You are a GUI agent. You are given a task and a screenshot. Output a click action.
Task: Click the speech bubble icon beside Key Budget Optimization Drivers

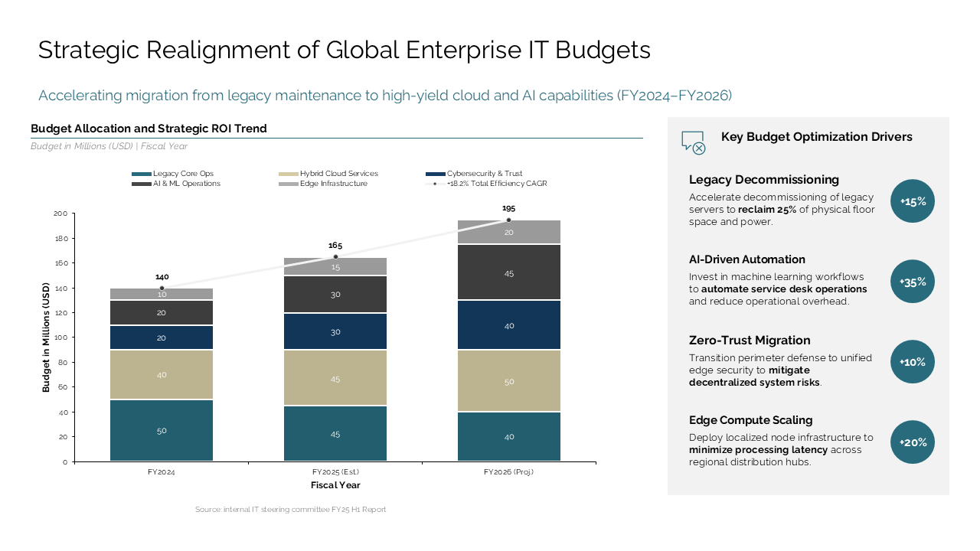click(694, 143)
